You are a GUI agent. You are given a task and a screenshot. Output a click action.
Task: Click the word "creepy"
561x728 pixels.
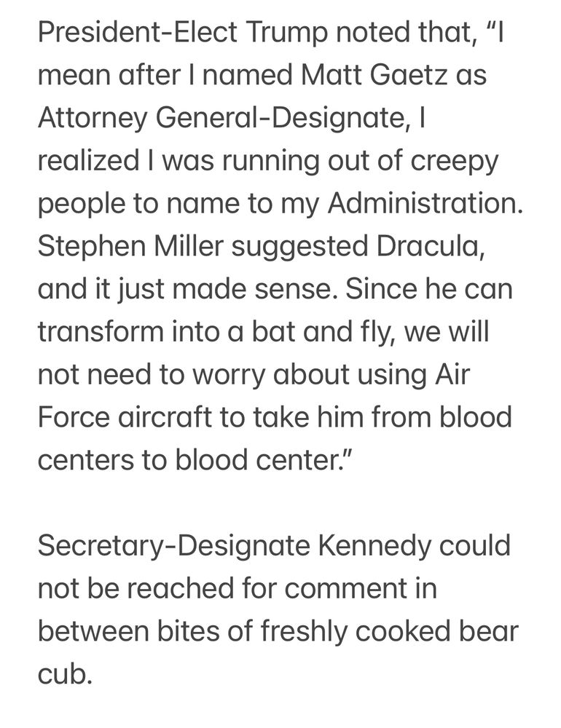pyautogui.click(x=454, y=161)
